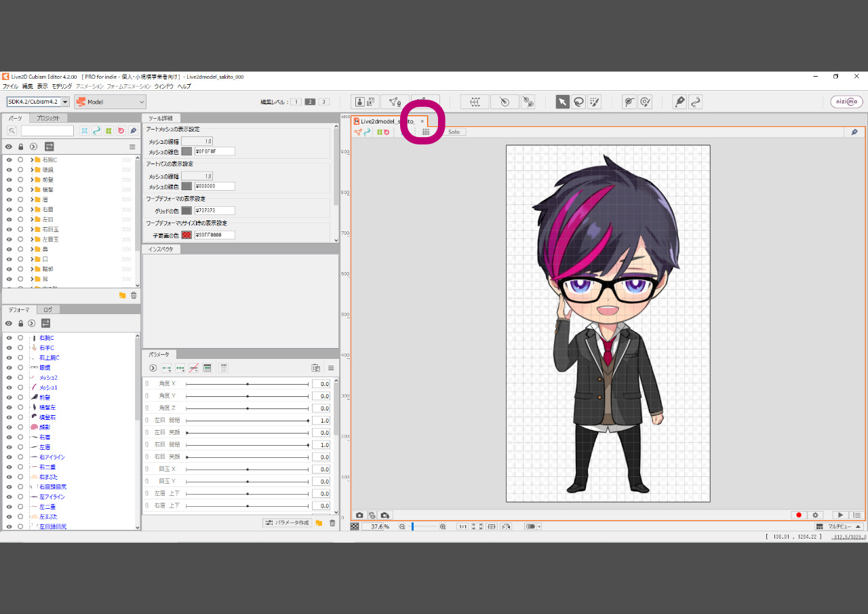
Task: Set edit level to 1
Action: 296,102
